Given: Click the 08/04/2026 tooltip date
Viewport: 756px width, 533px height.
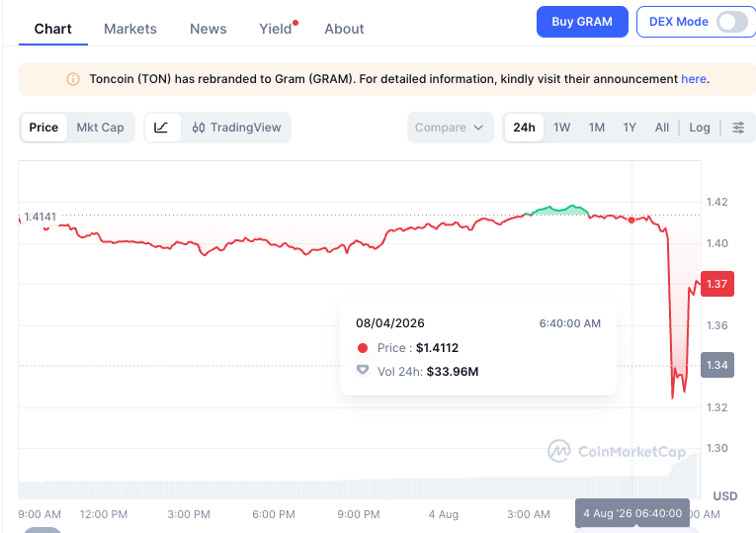Looking at the screenshot, I should [390, 323].
